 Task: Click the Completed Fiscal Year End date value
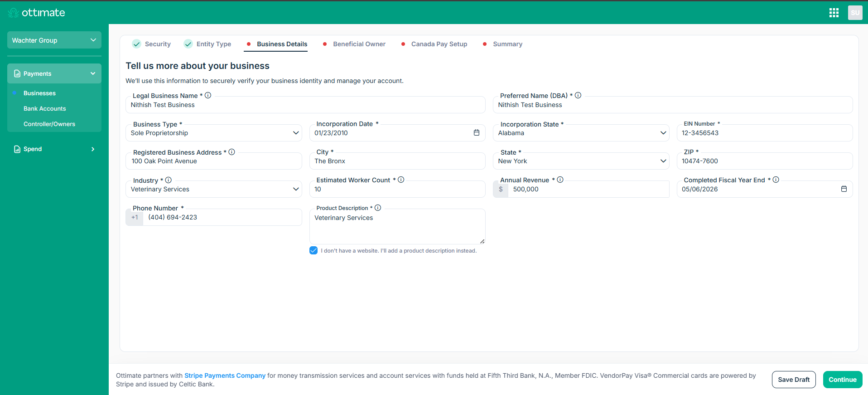[699, 189]
